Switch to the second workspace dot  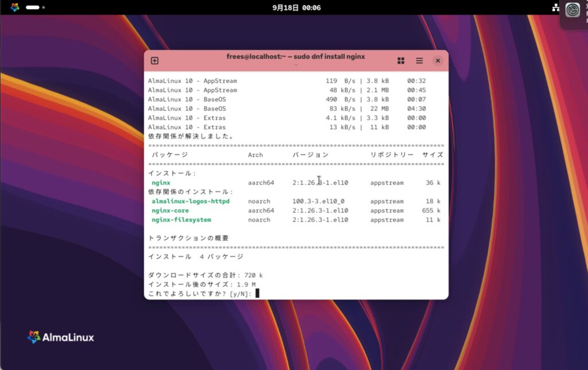pyautogui.click(x=44, y=7)
